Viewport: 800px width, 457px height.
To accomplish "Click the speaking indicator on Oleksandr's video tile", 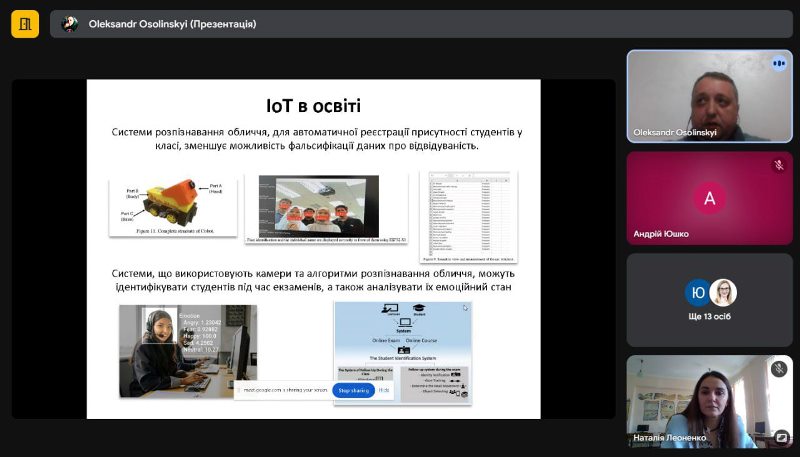I will (778, 63).
